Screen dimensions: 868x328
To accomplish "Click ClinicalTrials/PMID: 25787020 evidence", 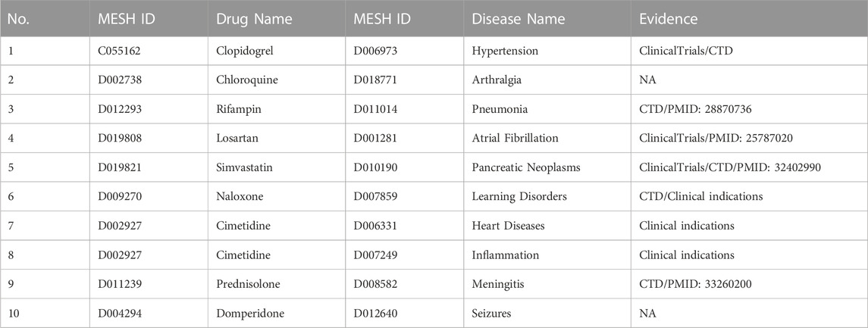I will tap(749, 139).
